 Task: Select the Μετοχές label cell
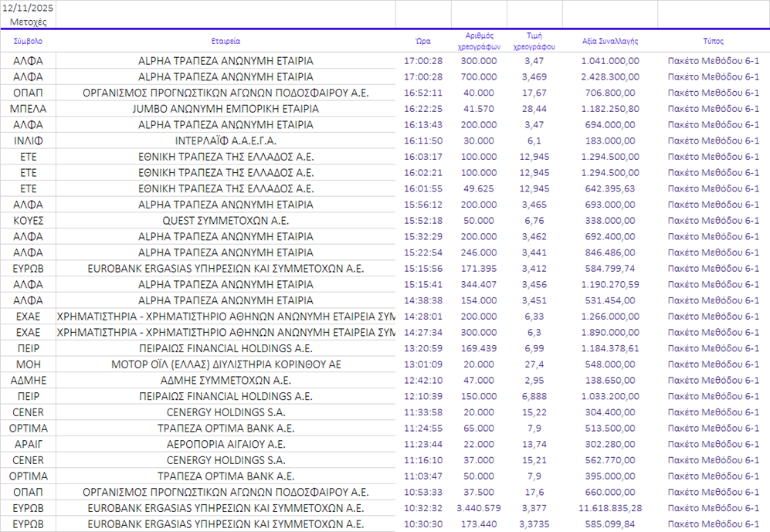[x=28, y=22]
